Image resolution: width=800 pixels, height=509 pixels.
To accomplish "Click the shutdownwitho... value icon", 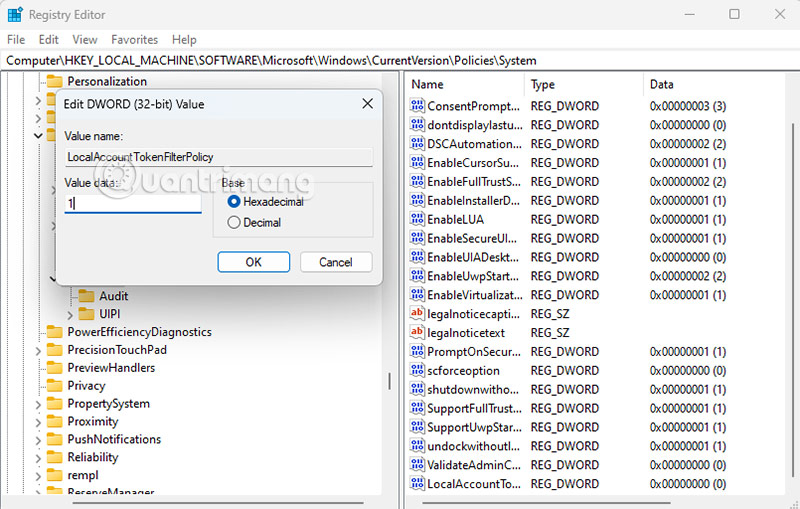I will click(417, 389).
